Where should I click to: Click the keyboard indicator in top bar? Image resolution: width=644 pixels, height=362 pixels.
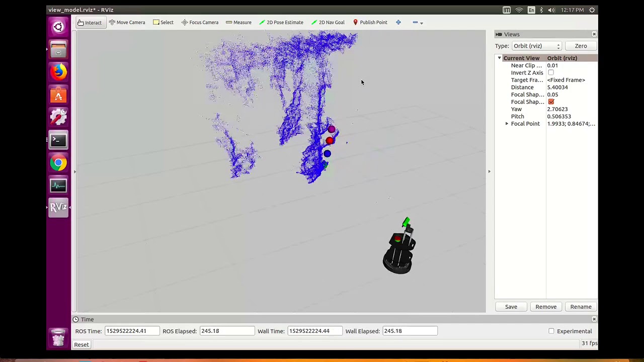507,10
